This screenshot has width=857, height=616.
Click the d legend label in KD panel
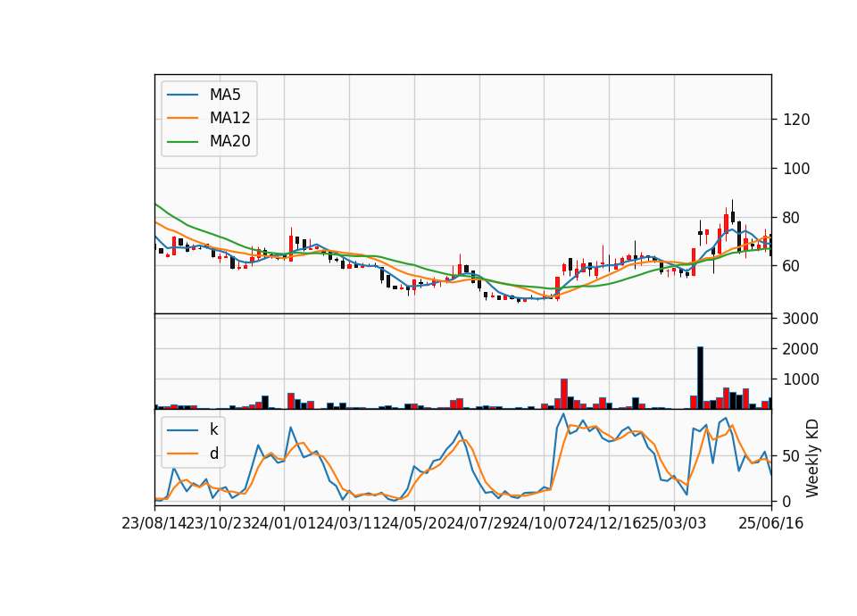click(213, 454)
